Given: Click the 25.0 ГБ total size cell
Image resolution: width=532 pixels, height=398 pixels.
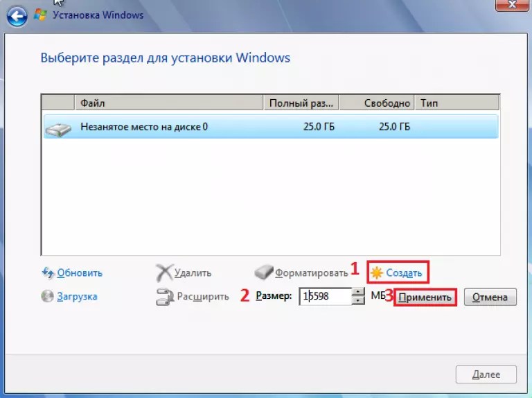Looking at the screenshot, I should point(319,127).
